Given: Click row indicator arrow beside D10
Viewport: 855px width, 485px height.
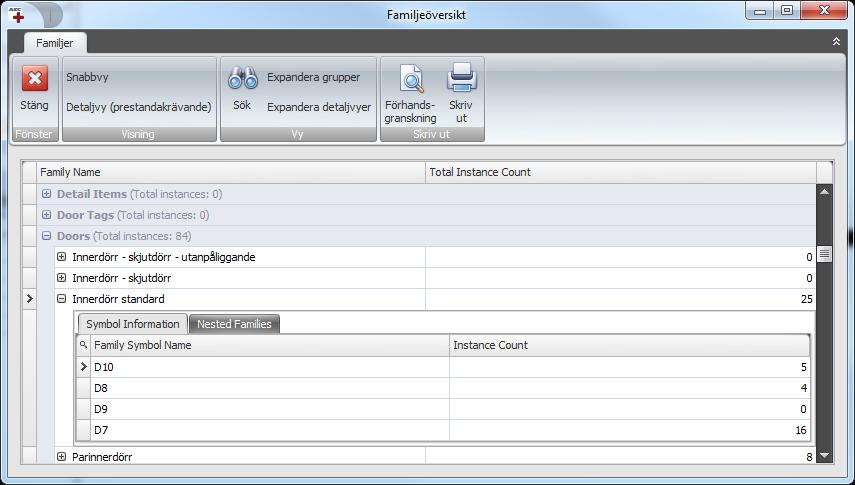Looking at the screenshot, I should tap(83, 367).
